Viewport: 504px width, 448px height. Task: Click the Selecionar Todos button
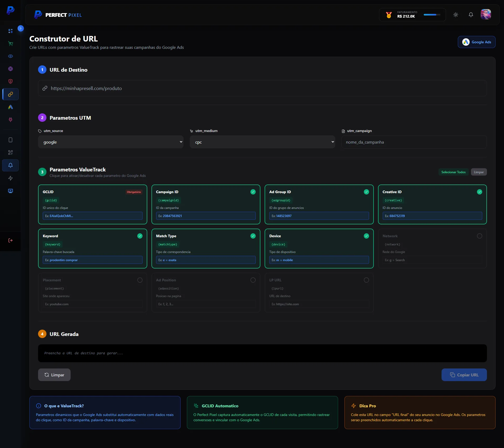tap(453, 172)
